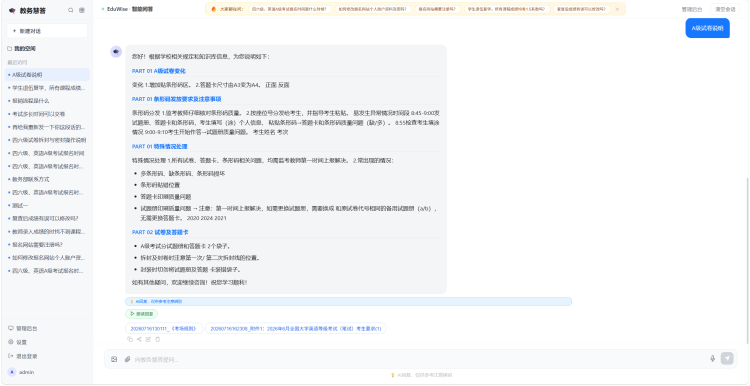Click the green play read-aloud button

pos(142,314)
